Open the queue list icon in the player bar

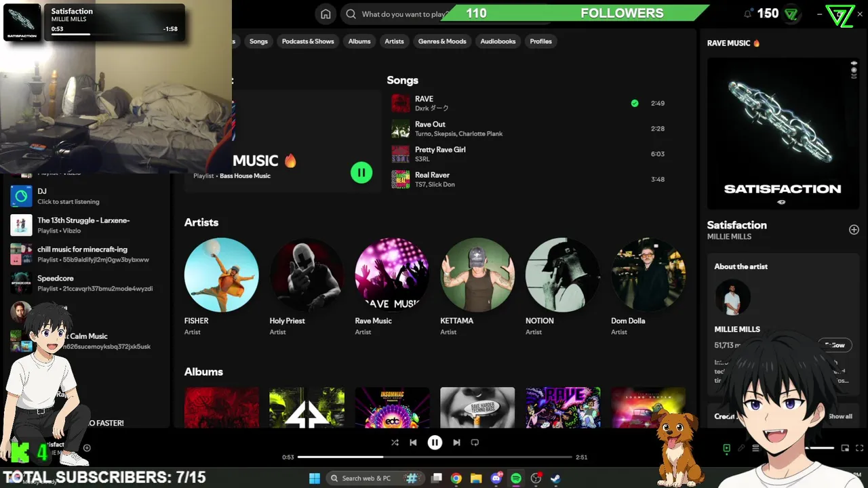[755, 448]
